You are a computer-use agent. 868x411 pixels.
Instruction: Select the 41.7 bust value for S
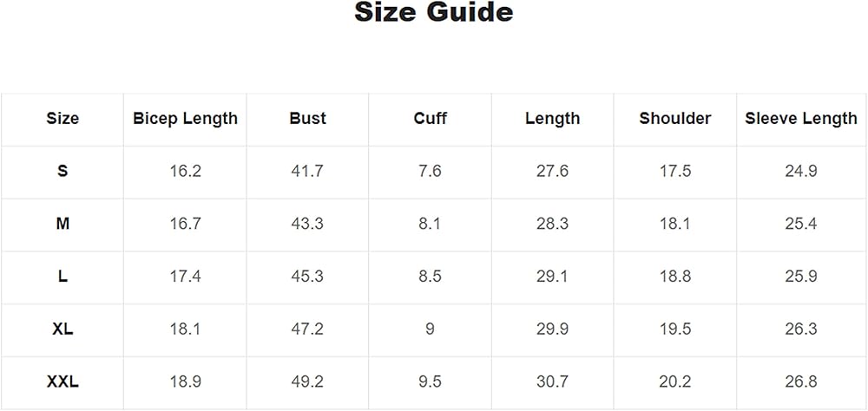click(x=307, y=172)
